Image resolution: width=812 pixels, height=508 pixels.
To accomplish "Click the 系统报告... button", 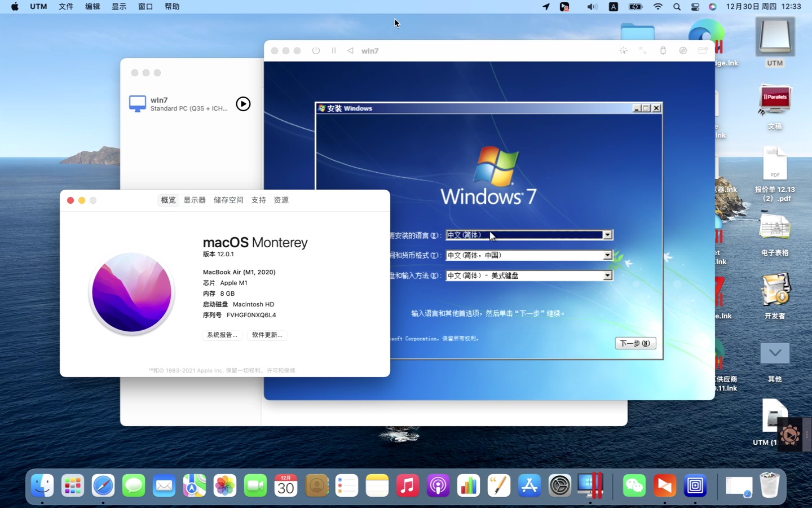I will (222, 335).
